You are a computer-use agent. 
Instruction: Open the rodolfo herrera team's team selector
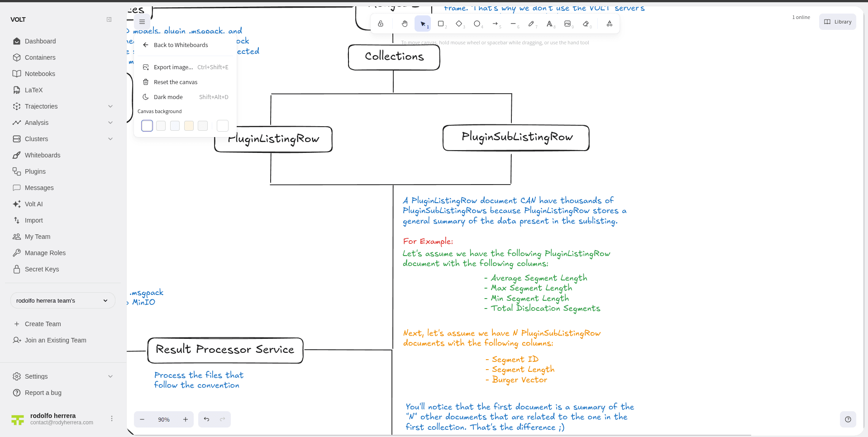[x=62, y=300]
